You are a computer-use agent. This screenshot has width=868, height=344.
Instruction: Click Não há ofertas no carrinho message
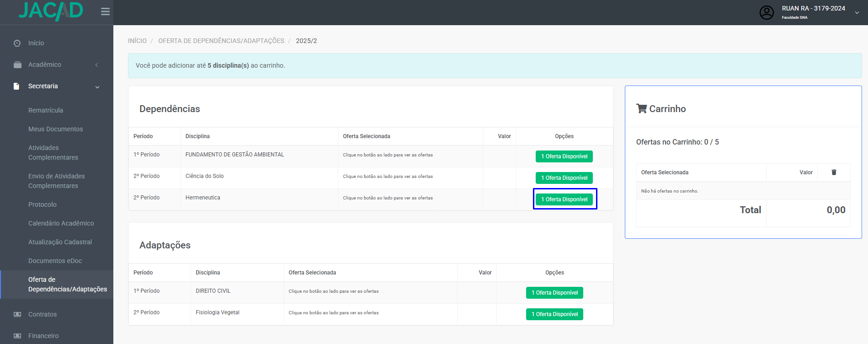pos(670,191)
